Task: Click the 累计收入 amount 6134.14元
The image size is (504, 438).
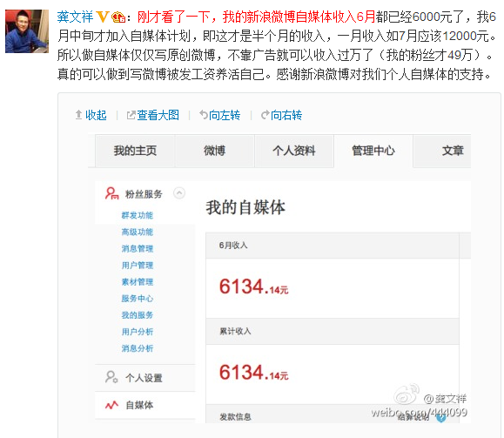Action: pyautogui.click(x=254, y=373)
